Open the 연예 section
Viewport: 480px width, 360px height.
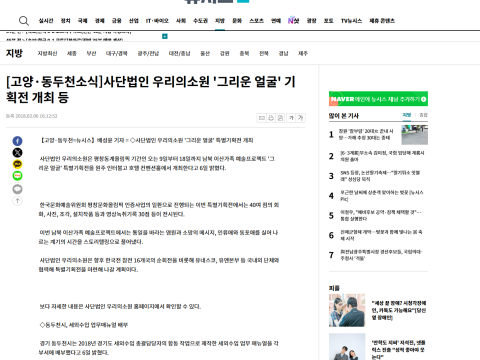276,21
